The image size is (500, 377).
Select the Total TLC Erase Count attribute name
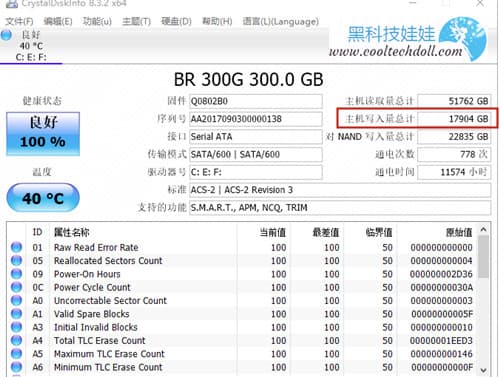[x=99, y=341]
